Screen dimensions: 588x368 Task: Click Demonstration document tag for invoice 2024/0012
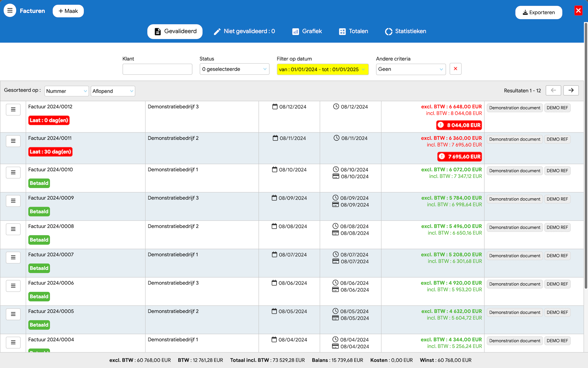tap(514, 108)
